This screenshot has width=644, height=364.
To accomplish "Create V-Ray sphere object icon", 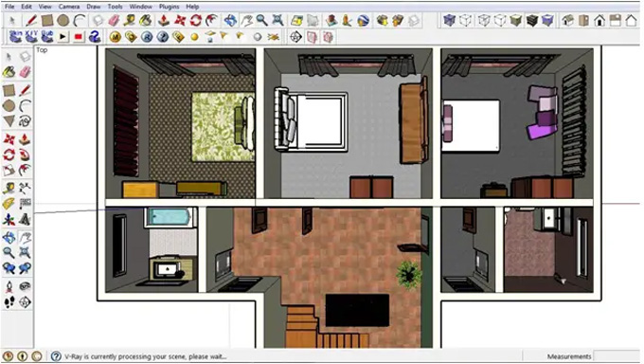I will pos(258,37).
